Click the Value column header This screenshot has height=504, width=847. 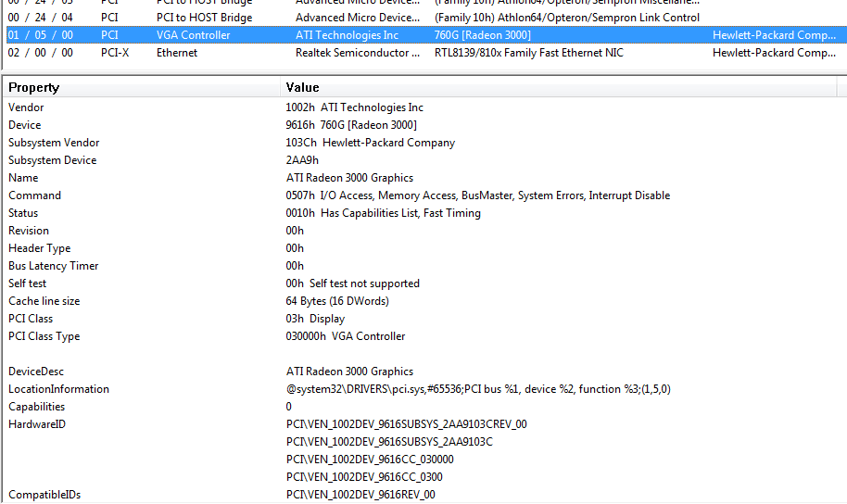point(558,87)
